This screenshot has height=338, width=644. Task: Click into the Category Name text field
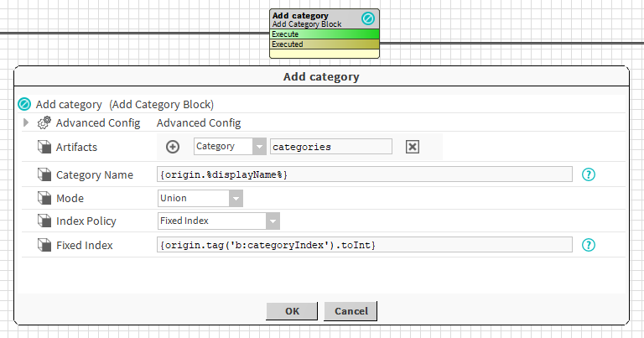pos(364,174)
